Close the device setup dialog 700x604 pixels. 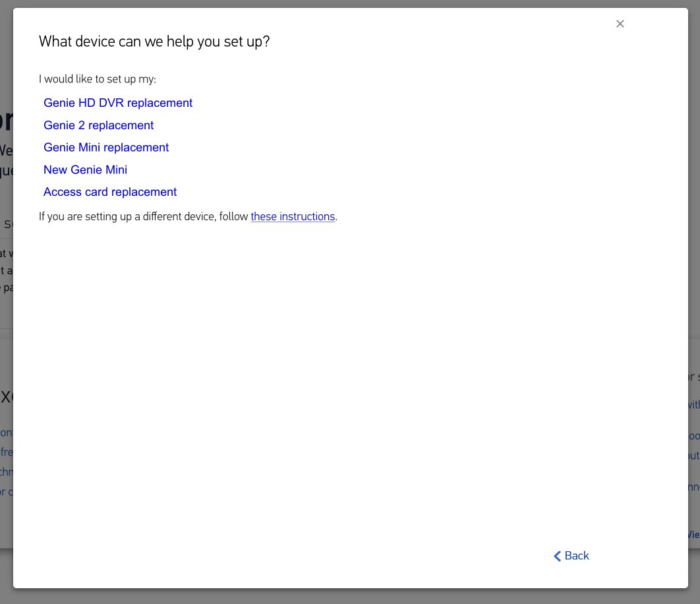(620, 24)
